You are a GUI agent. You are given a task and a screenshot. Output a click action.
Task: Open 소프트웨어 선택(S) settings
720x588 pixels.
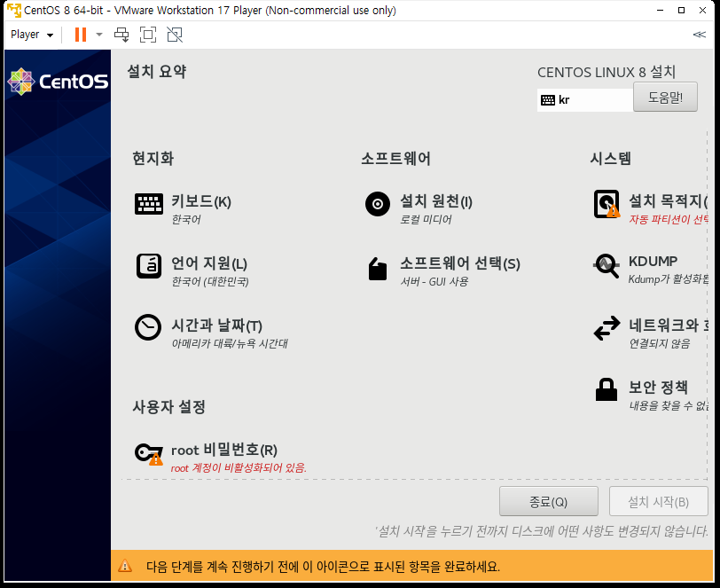click(x=459, y=263)
